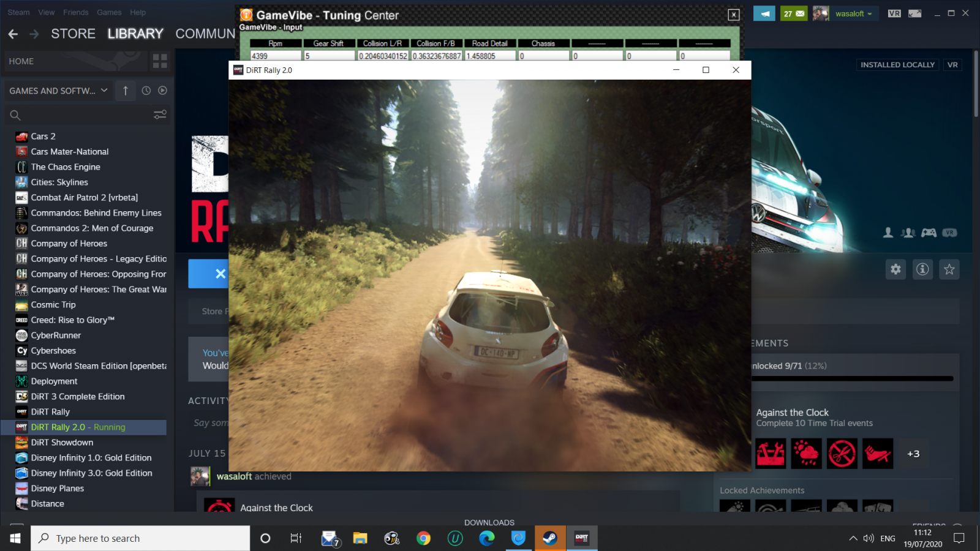This screenshot has width=980, height=551.
Task: Open Windows Task View
Action: [296, 538]
